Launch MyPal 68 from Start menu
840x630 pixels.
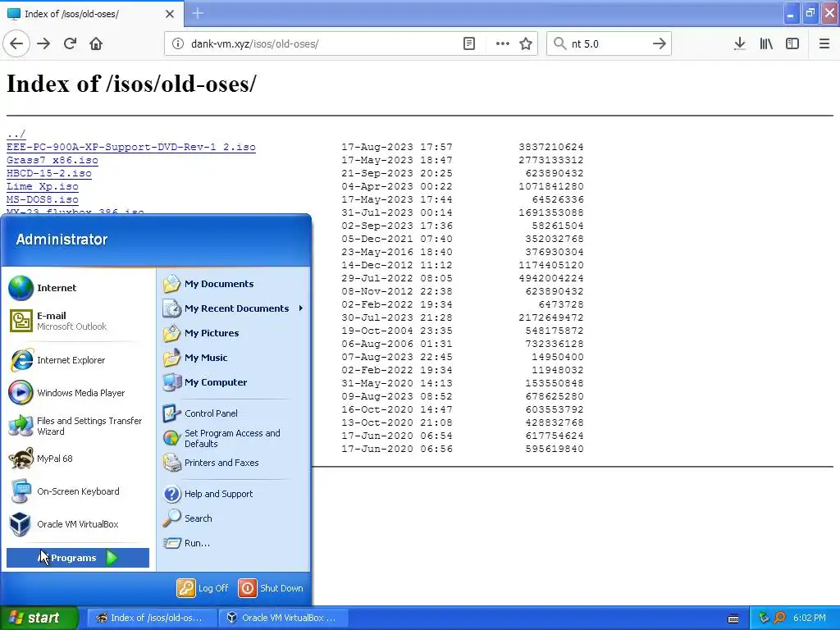(x=78, y=459)
